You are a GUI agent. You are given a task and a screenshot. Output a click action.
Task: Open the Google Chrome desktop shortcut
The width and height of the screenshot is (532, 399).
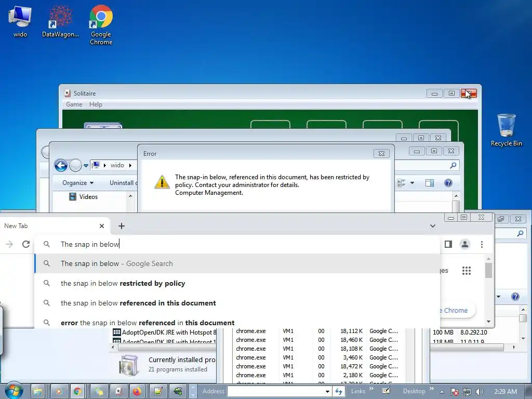coord(101,25)
